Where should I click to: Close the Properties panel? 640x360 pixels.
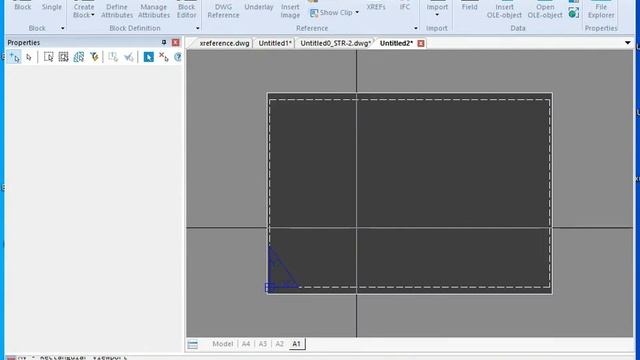point(176,42)
